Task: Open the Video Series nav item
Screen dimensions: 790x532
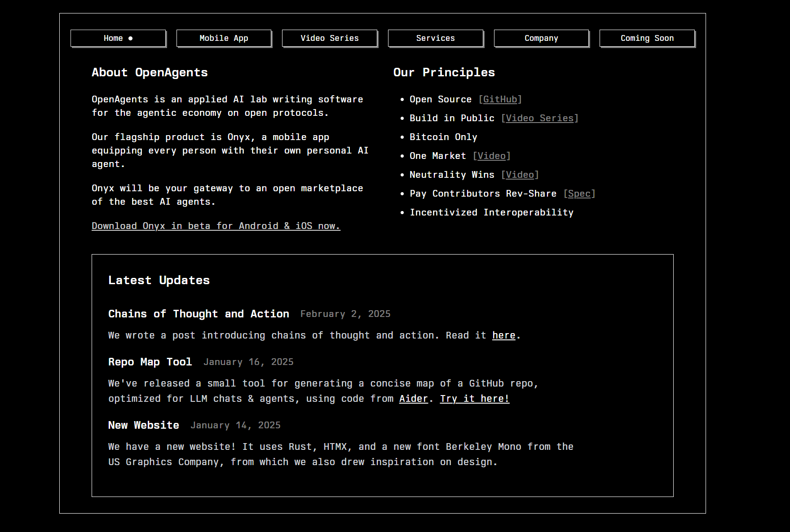Action: click(330, 38)
